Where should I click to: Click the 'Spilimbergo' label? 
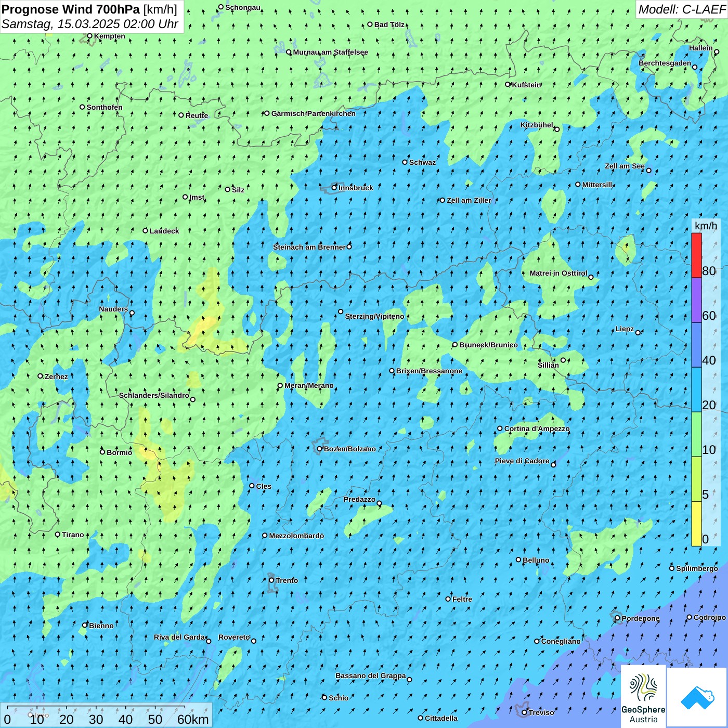697,568
